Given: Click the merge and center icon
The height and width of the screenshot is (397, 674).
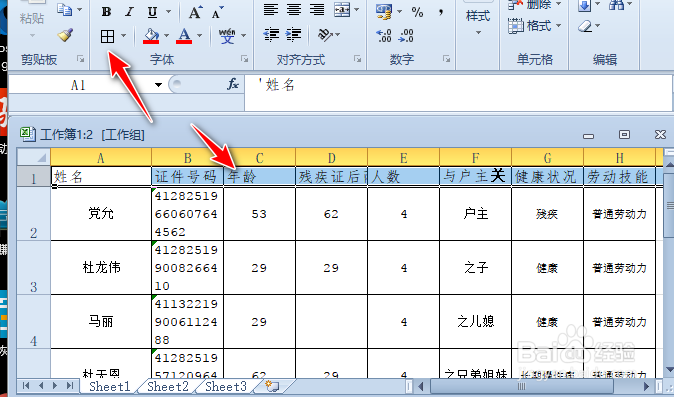Looking at the screenshot, I should click(x=343, y=9).
